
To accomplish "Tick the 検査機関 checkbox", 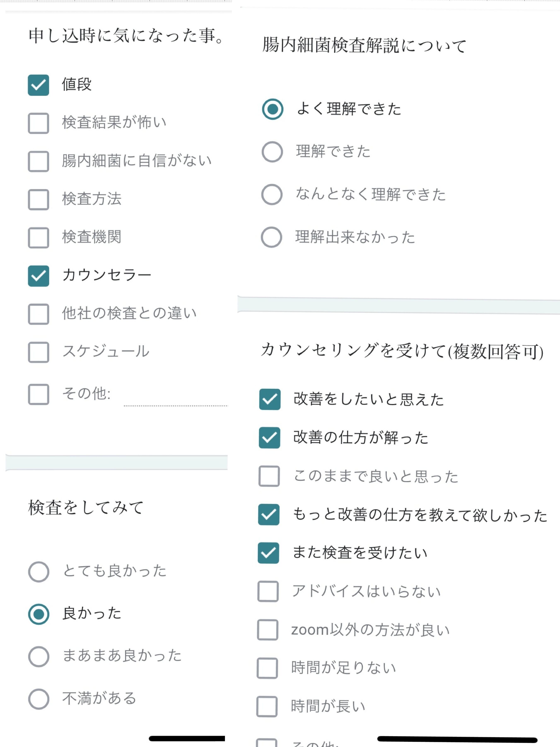I will tap(38, 238).
